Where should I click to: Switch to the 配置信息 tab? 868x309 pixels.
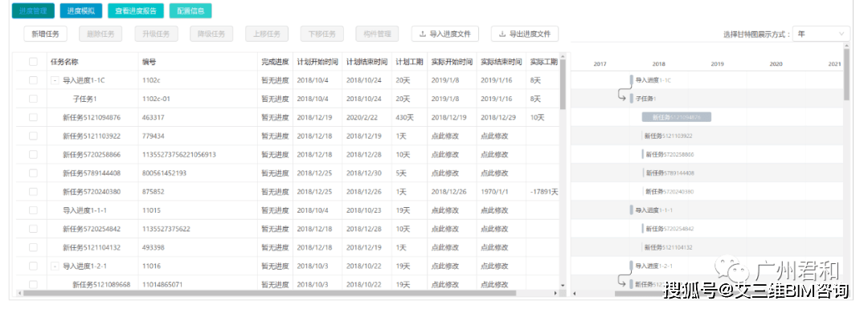(x=190, y=10)
